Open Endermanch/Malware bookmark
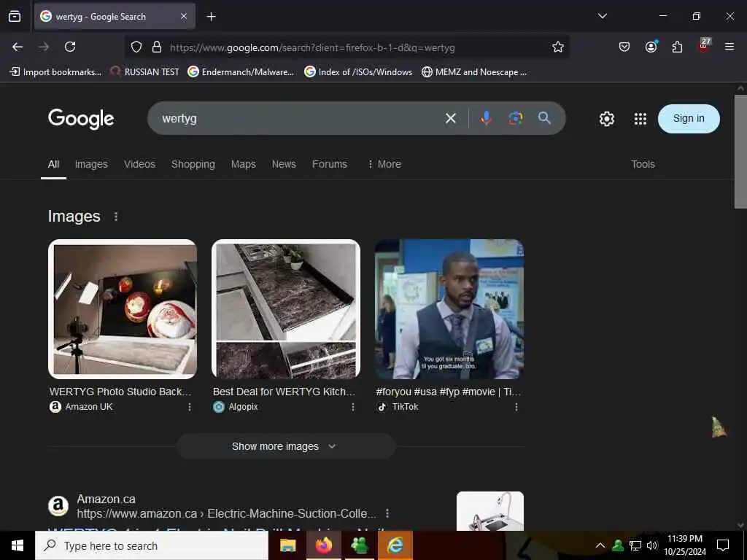This screenshot has height=560, width=747. 241,72
